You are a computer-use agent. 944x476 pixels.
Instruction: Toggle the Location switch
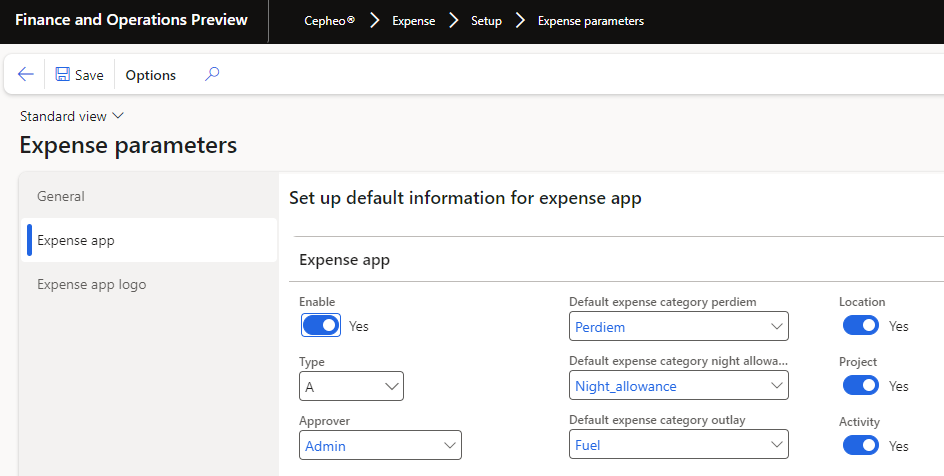[860, 326]
